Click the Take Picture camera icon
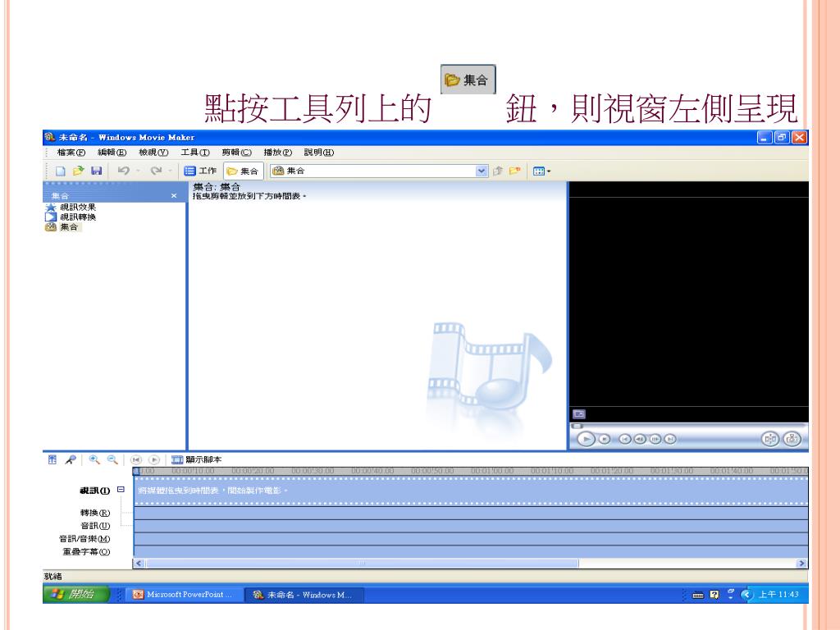This screenshot has height=630, width=840. pos(792,440)
